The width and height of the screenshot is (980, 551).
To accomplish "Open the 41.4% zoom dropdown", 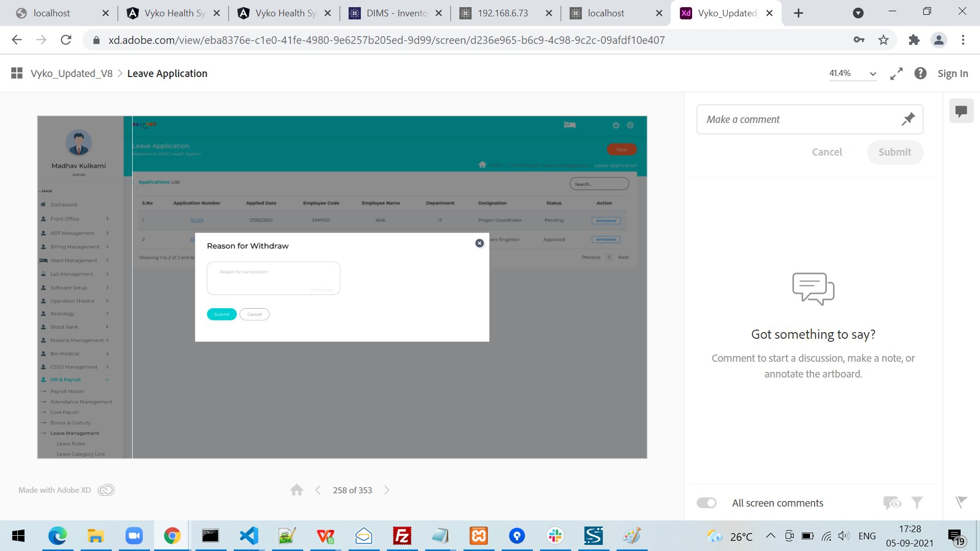I will pyautogui.click(x=852, y=73).
